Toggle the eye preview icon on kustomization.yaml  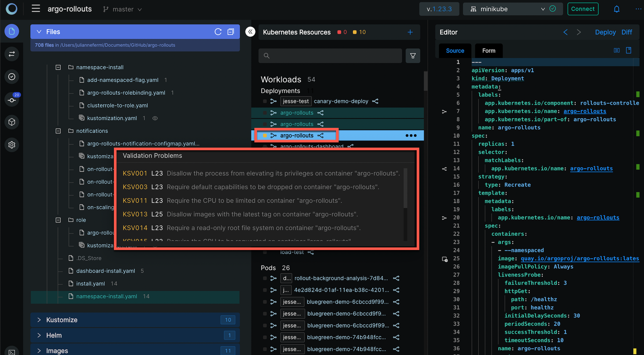pyautogui.click(x=155, y=118)
